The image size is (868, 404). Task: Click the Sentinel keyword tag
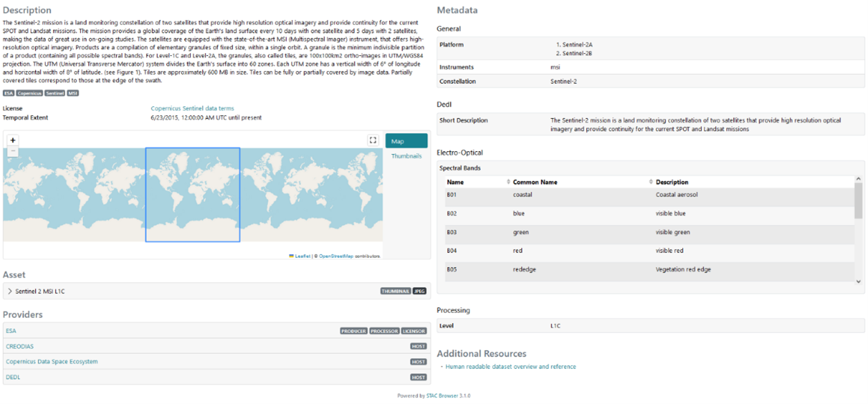55,93
